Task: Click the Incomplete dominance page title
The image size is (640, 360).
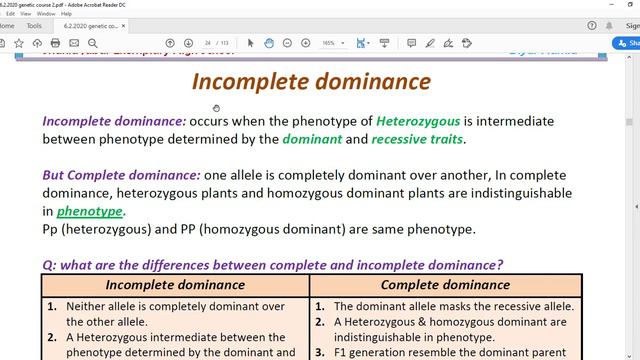Action: (x=311, y=82)
